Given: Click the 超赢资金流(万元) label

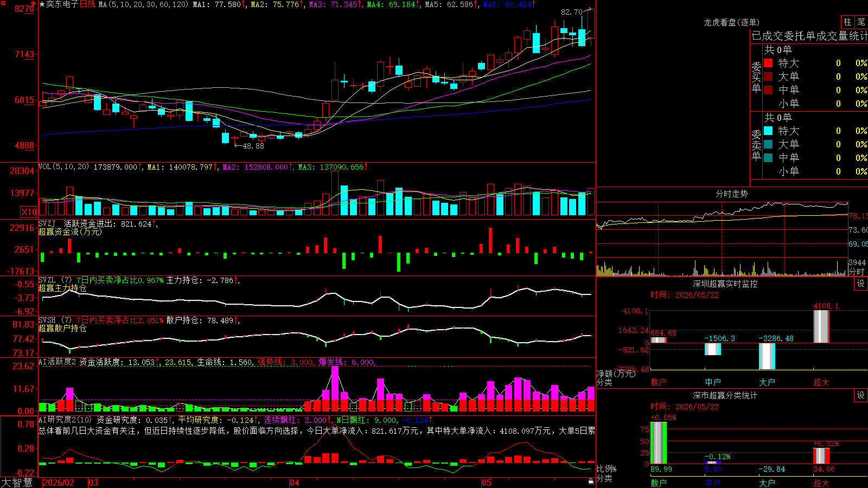Looking at the screenshot, I should pyautogui.click(x=70, y=232).
